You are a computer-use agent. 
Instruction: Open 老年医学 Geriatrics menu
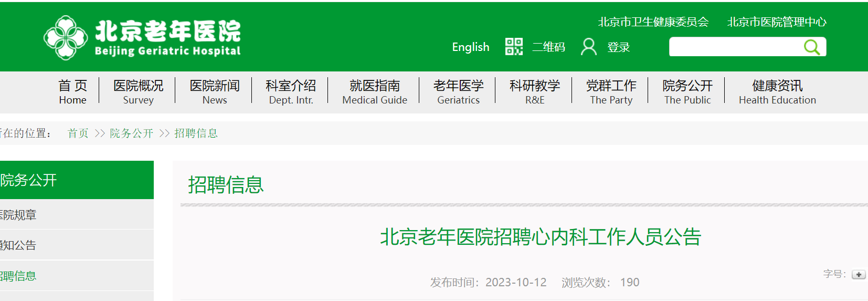coord(459,92)
